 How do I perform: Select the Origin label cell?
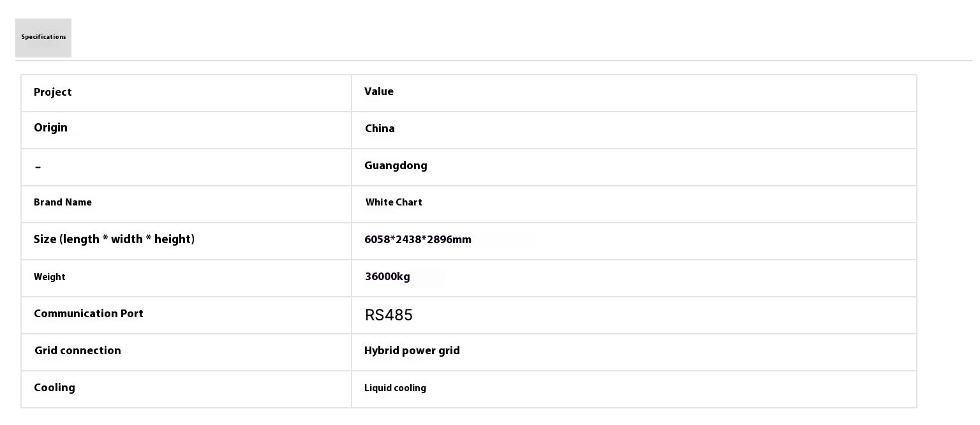50,128
